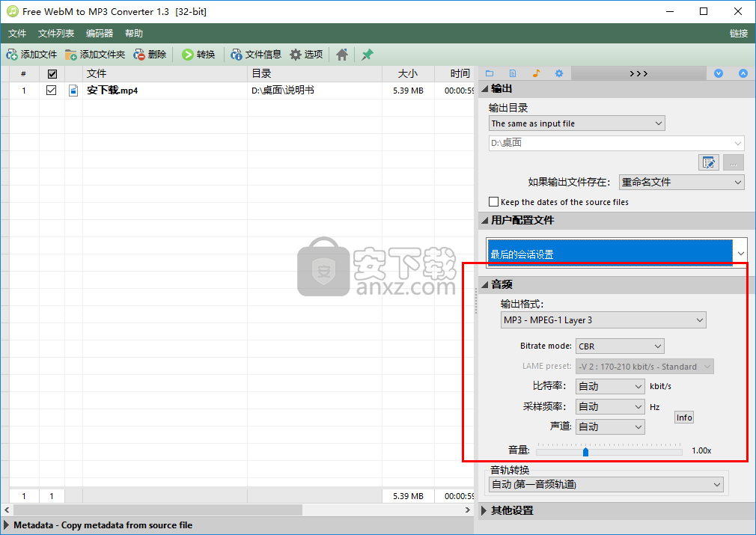Screen dimensions: 756x535
Task: Click the blue up-arrow circle icon
Action: point(743,73)
